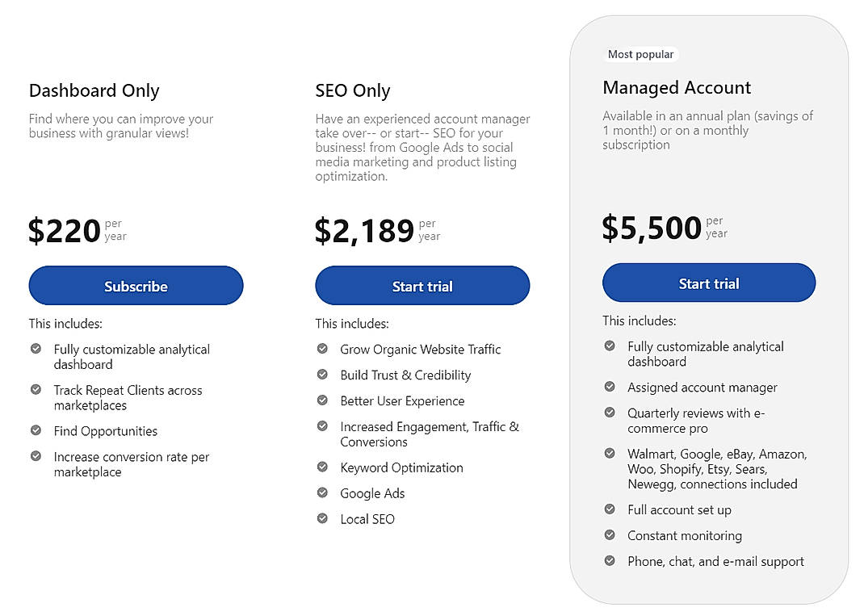
Task: Click the checkmark next to Grow Organic Website Traffic
Action: pos(322,349)
